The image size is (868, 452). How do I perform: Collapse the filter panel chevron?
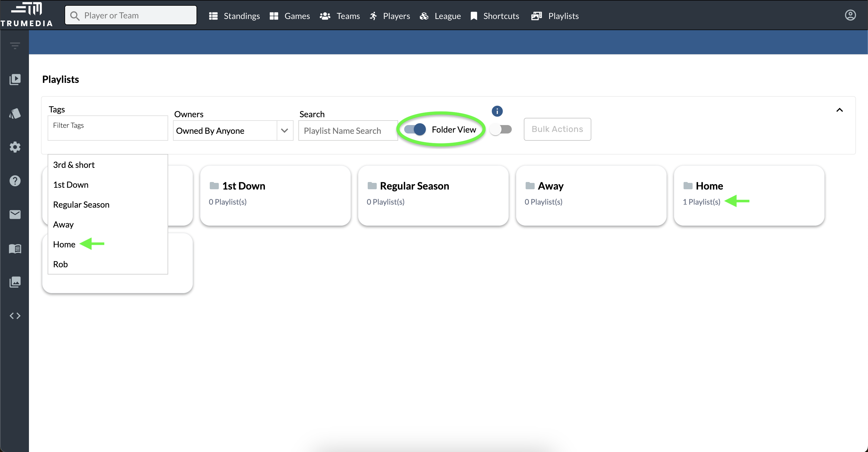(x=839, y=110)
